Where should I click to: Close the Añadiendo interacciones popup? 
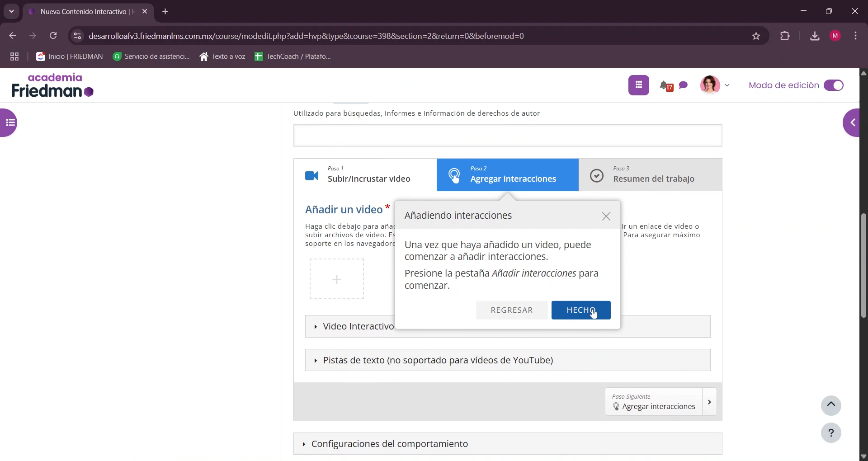(606, 216)
